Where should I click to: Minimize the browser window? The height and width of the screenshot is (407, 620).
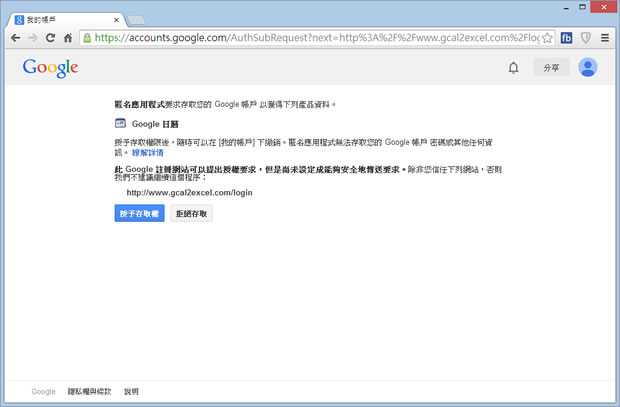click(x=566, y=7)
